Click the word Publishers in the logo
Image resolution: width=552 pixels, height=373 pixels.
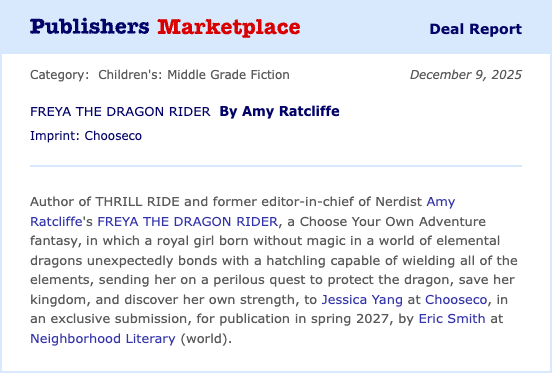[x=90, y=27]
